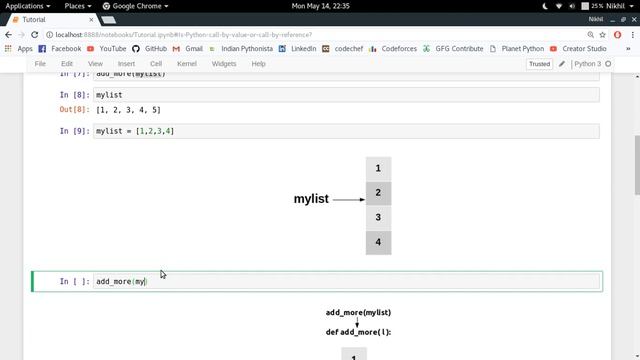Open the zoom magnifier icon in the address bar
The height and width of the screenshot is (360, 640).
(x=591, y=35)
